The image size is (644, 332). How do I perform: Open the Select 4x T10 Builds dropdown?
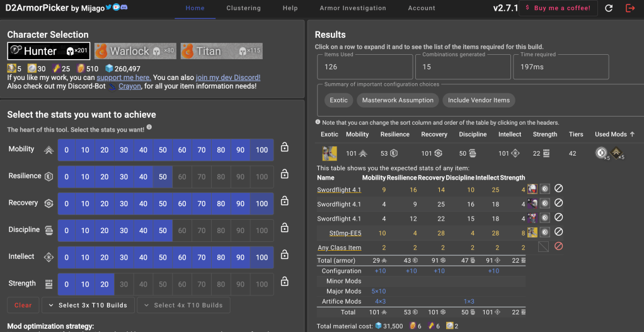[x=183, y=306]
